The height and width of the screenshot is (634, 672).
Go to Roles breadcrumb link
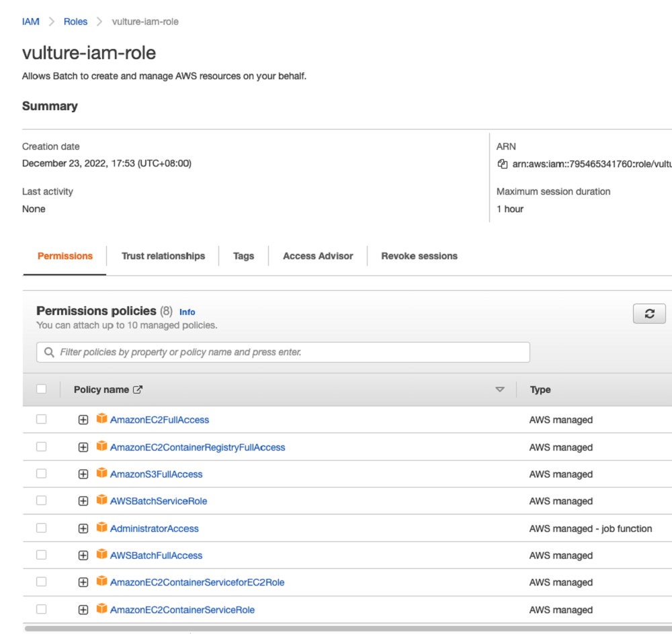pyautogui.click(x=75, y=21)
